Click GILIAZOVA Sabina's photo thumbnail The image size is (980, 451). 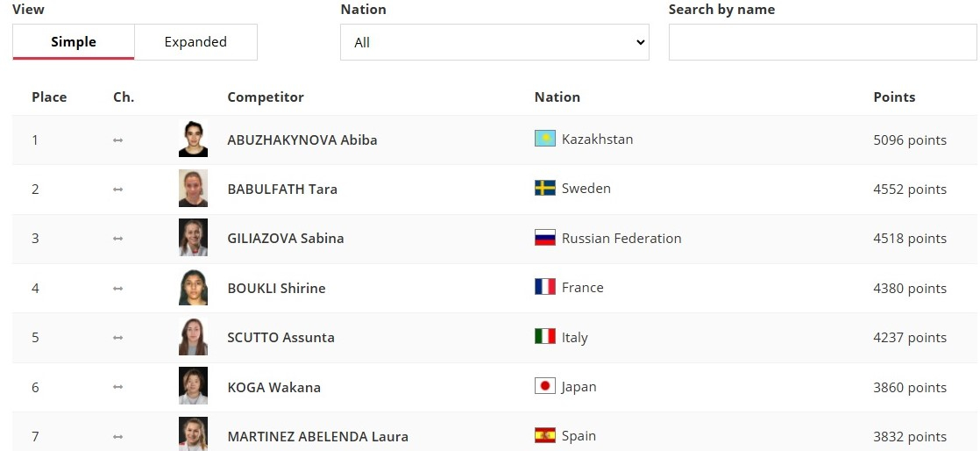click(193, 238)
